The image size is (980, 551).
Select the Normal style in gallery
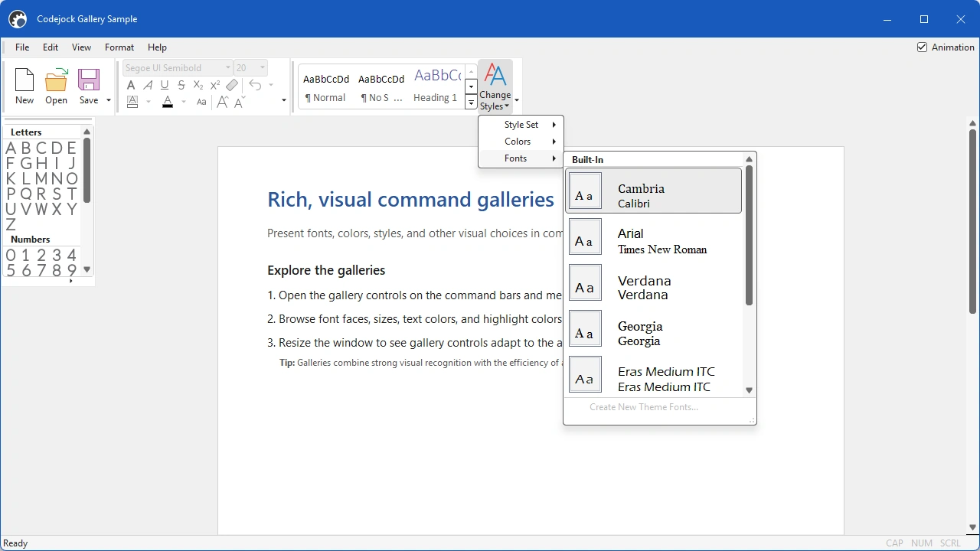click(x=325, y=87)
